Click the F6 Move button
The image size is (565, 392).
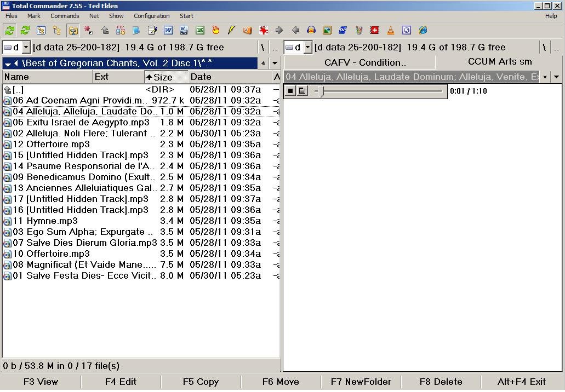281,382
